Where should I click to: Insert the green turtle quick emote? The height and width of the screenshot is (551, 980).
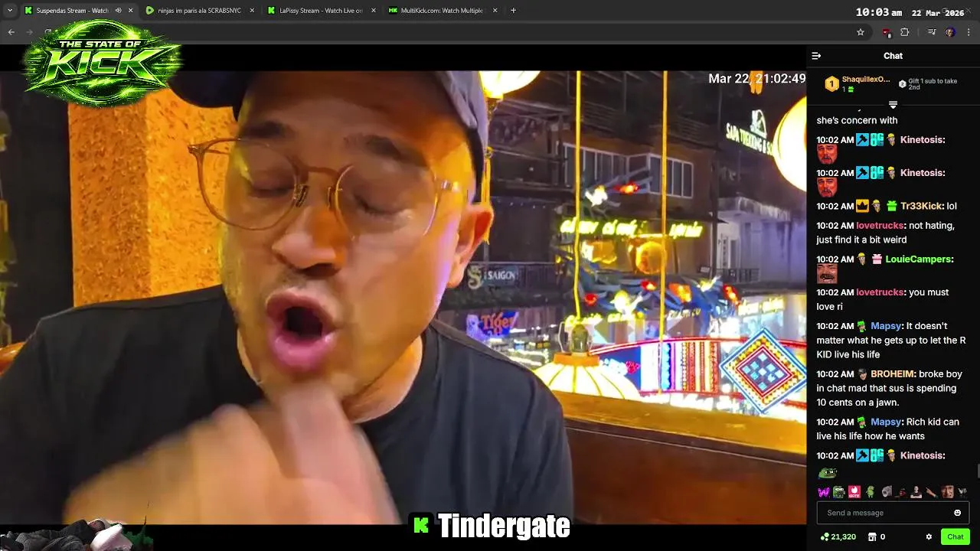[871, 492]
